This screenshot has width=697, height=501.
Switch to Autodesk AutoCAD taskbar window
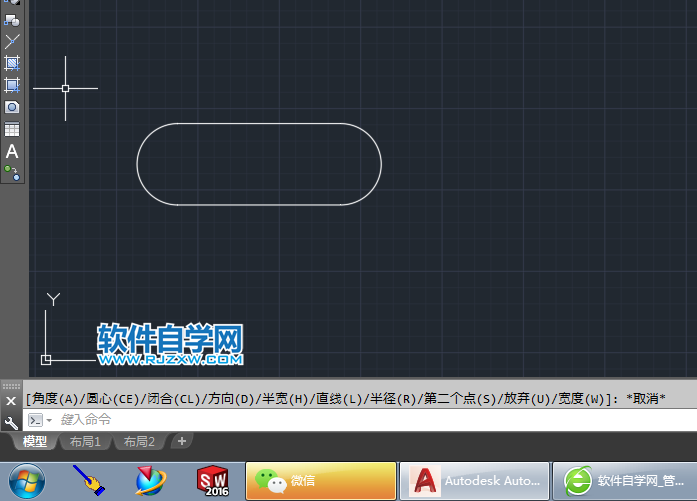[474, 481]
